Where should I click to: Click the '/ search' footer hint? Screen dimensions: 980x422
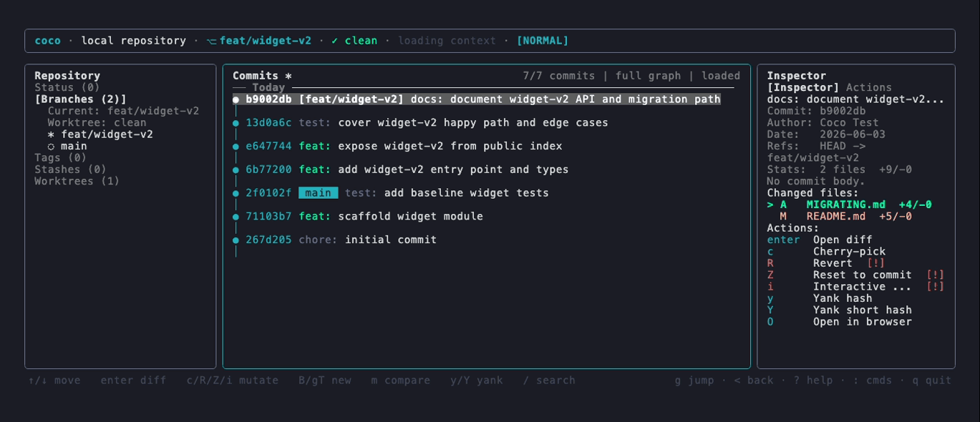click(x=549, y=381)
